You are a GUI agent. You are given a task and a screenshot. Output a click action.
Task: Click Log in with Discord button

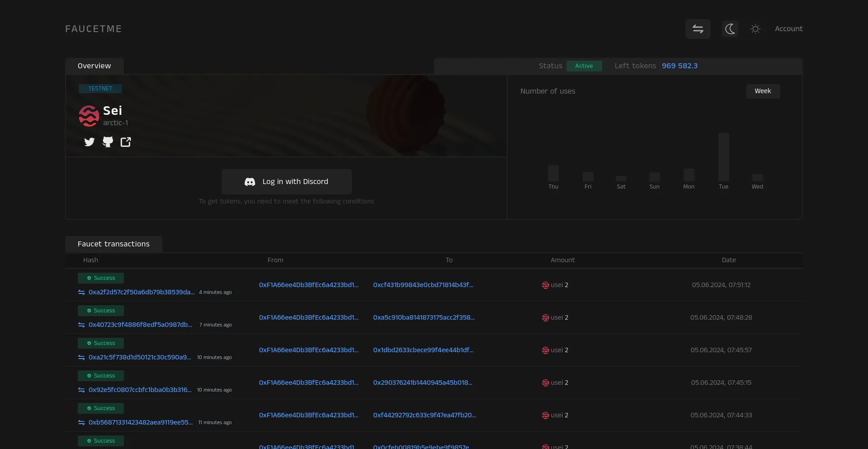coord(287,182)
